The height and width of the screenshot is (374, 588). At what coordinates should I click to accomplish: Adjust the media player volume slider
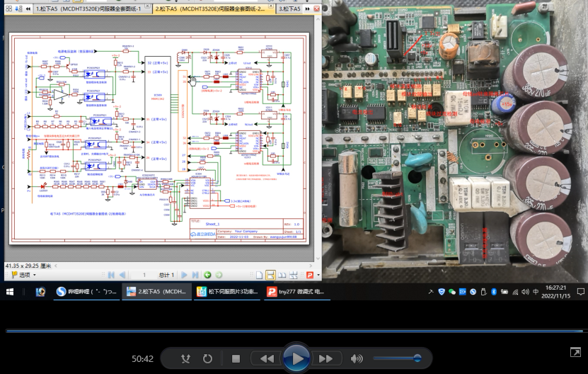[x=397, y=358]
